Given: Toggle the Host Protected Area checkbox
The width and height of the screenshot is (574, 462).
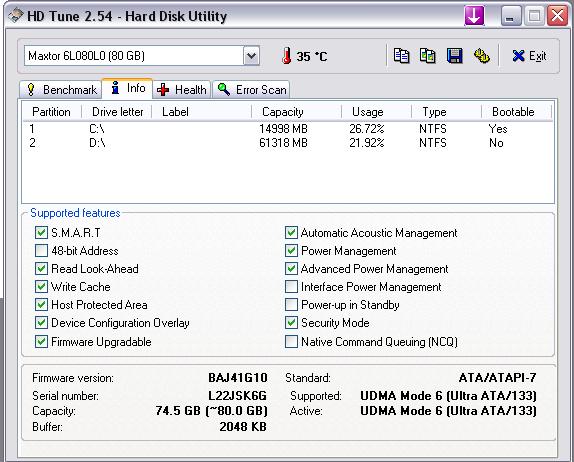Looking at the screenshot, I should click(41, 305).
